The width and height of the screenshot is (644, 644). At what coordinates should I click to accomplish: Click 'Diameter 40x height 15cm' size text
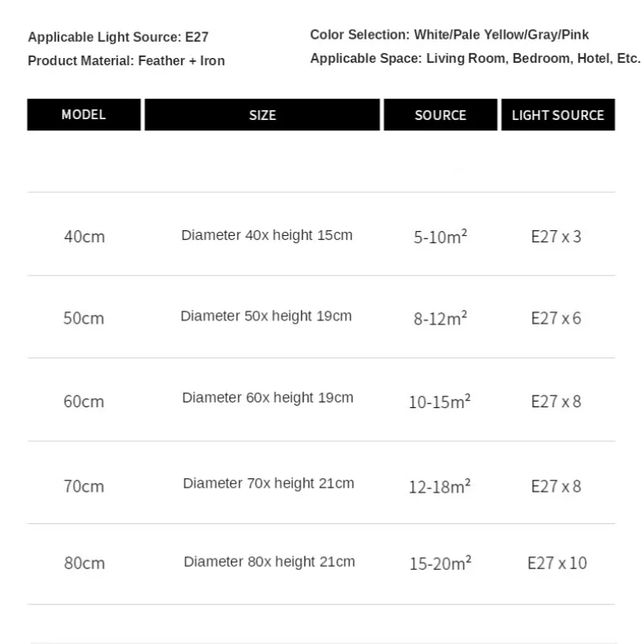(267, 235)
